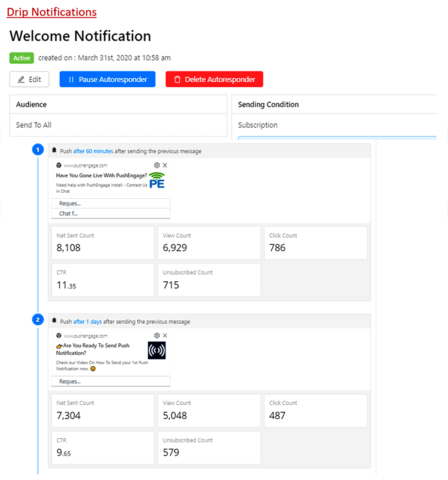The width and height of the screenshot is (448, 480).
Task: Click the smiley emoji after 'Notification now.'
Action: coord(93,369)
